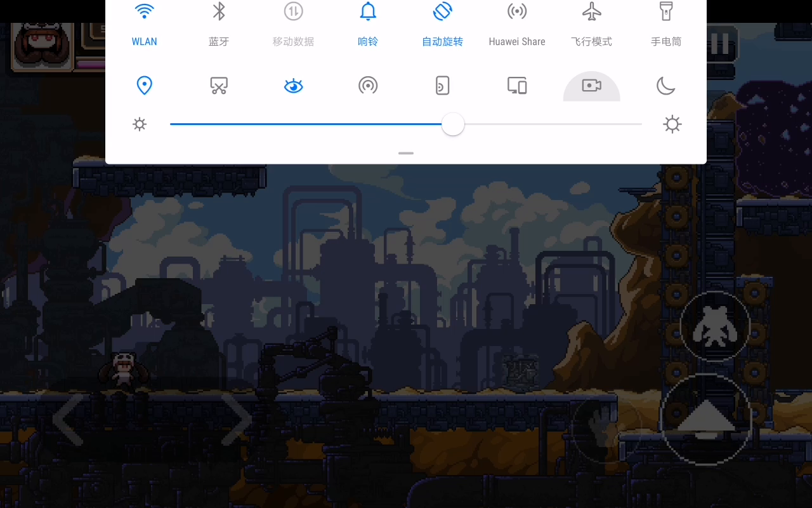The height and width of the screenshot is (508, 812).
Task: Tap the scissors screenshot icon
Action: pos(219,86)
